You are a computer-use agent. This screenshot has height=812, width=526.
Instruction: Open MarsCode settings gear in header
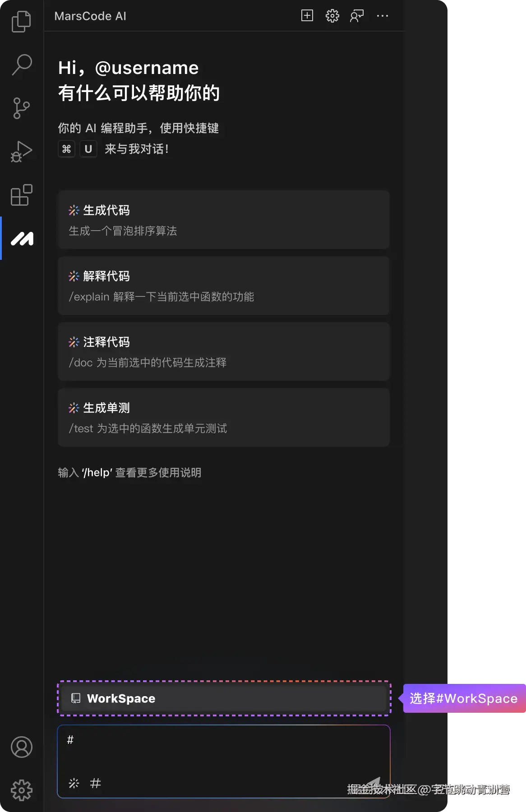click(x=332, y=16)
